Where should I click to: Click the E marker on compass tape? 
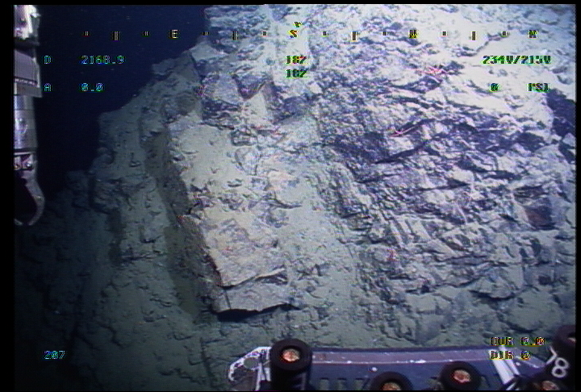(173, 35)
